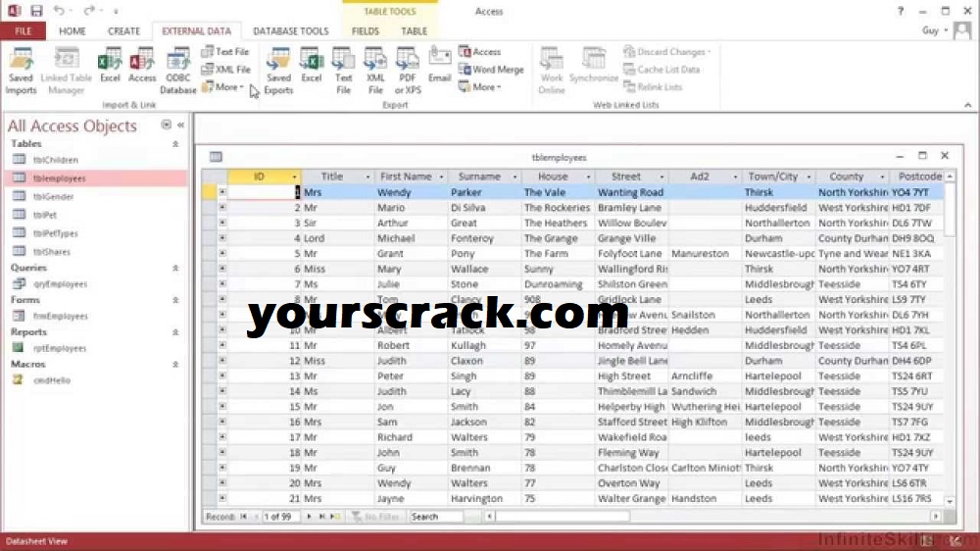Expand subdatasheet for Mario Di Silva row
Image resolution: width=980 pixels, height=551 pixels.
pos(221,207)
